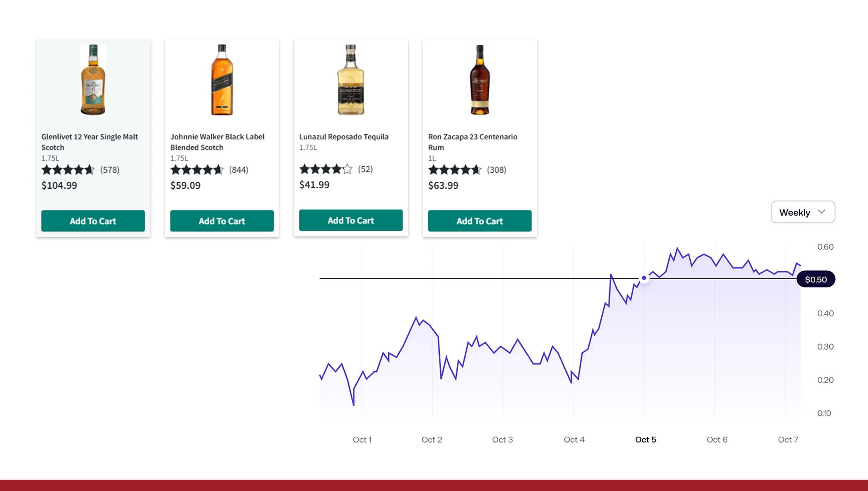868x491 pixels.
Task: Click the Oct 5 label on the chart axis
Action: pyautogui.click(x=645, y=439)
